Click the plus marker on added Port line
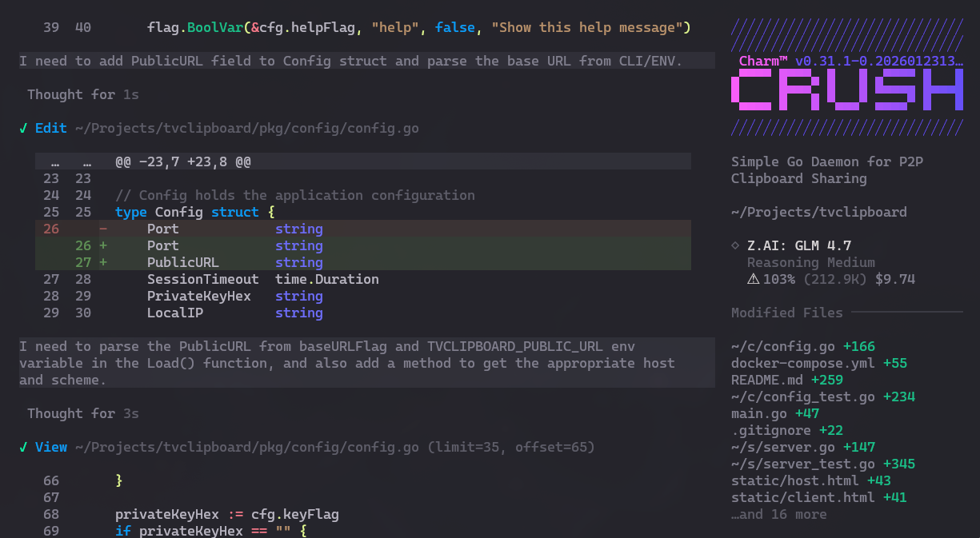Screen dimensions: 980x538 (x=102, y=245)
